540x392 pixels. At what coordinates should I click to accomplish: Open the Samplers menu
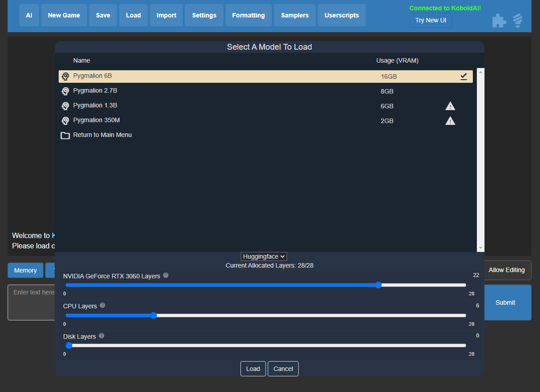coord(295,15)
